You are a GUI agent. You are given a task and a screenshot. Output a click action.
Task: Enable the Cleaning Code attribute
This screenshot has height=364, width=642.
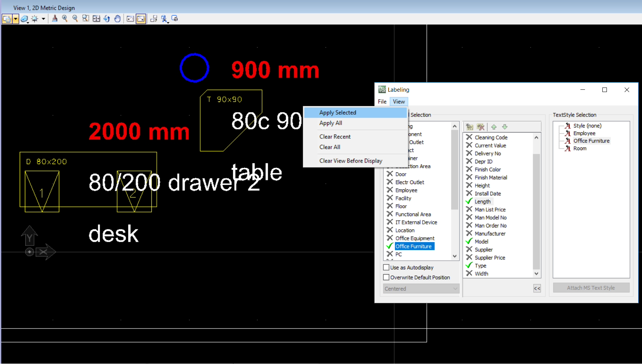coord(469,137)
